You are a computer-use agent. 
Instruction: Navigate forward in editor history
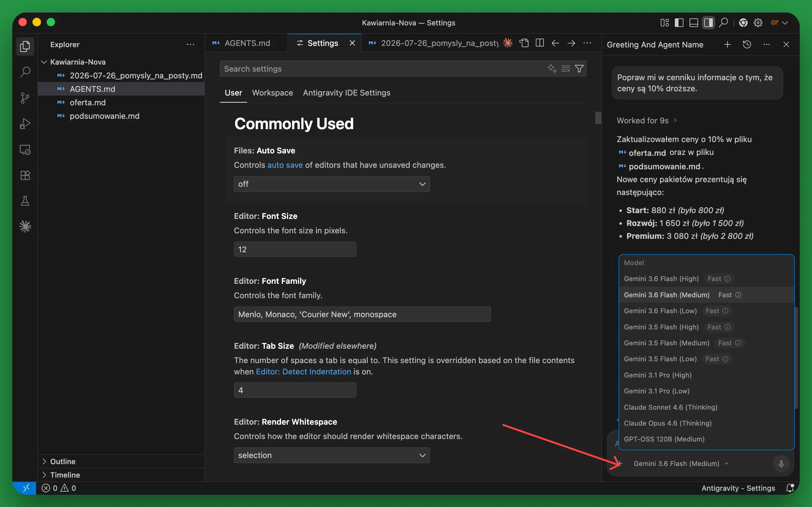coord(571,43)
